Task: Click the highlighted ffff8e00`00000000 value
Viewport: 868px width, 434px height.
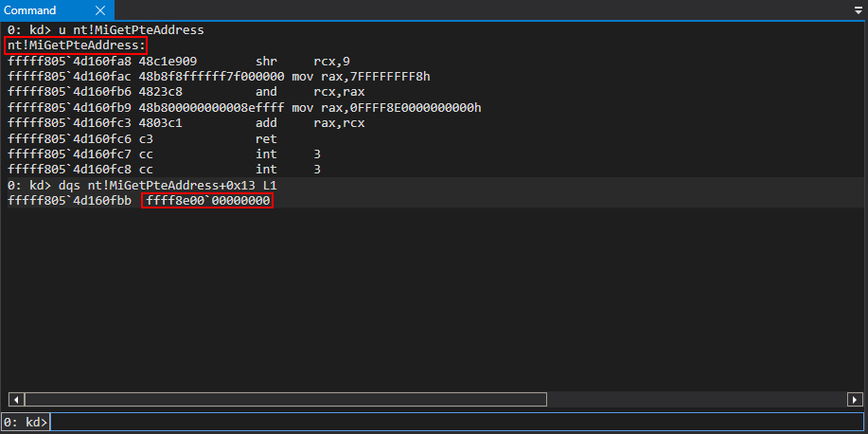Action: pos(207,201)
